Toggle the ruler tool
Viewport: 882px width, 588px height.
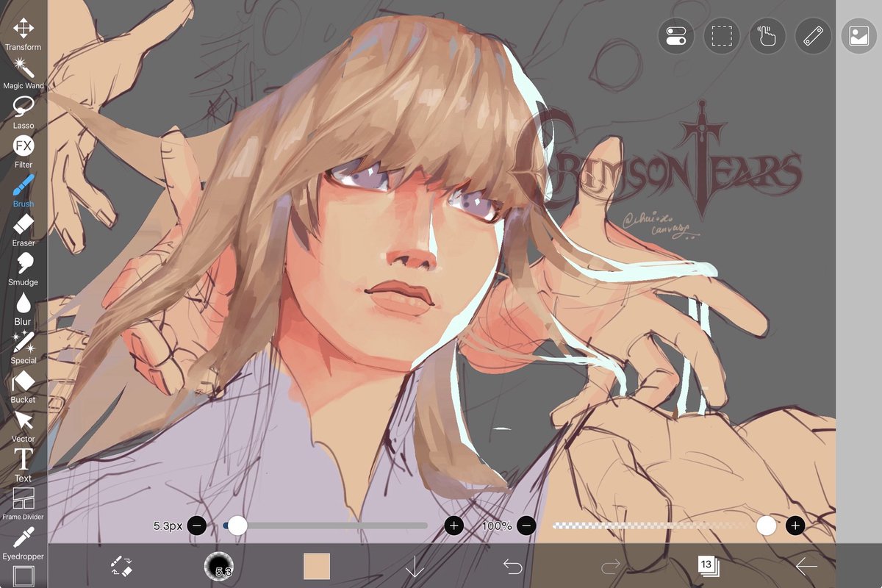tap(812, 35)
